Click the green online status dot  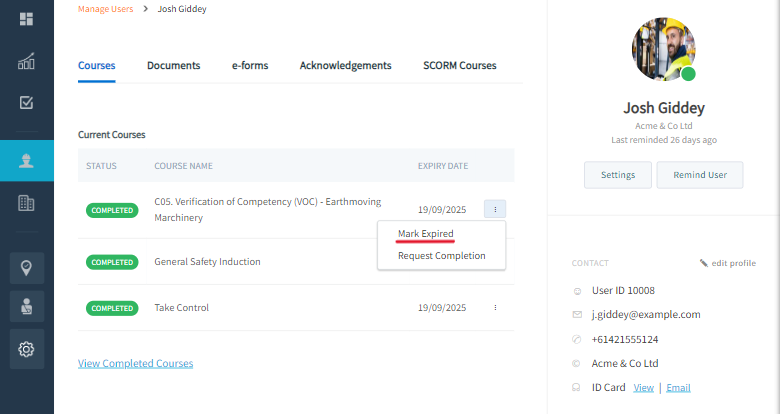[x=688, y=74]
